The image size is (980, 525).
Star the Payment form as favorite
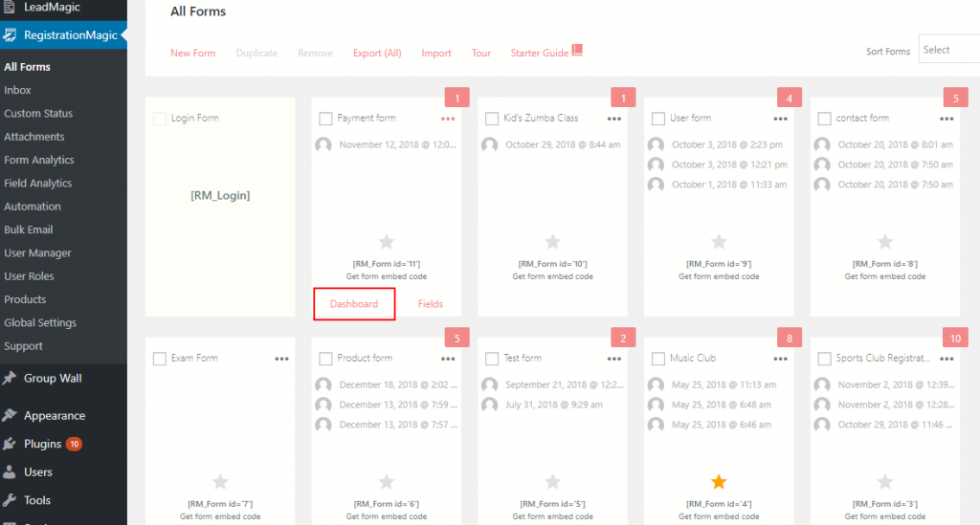point(387,242)
